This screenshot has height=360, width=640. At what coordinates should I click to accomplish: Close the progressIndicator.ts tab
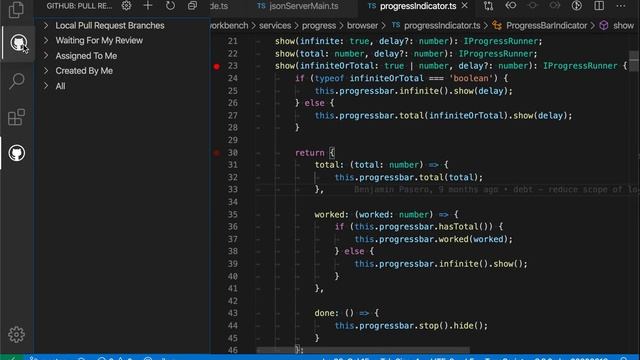click(464, 6)
